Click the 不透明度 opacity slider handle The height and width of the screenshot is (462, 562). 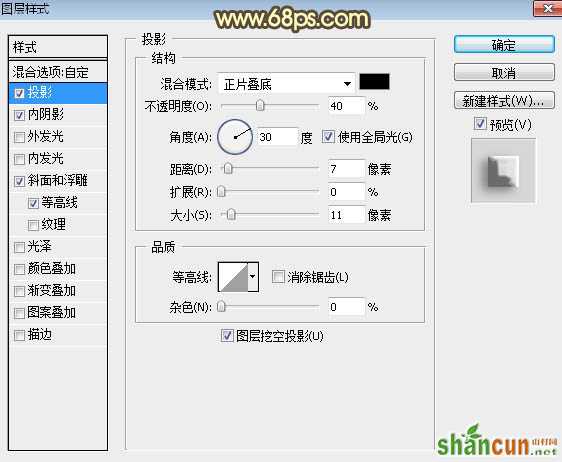tap(260, 106)
